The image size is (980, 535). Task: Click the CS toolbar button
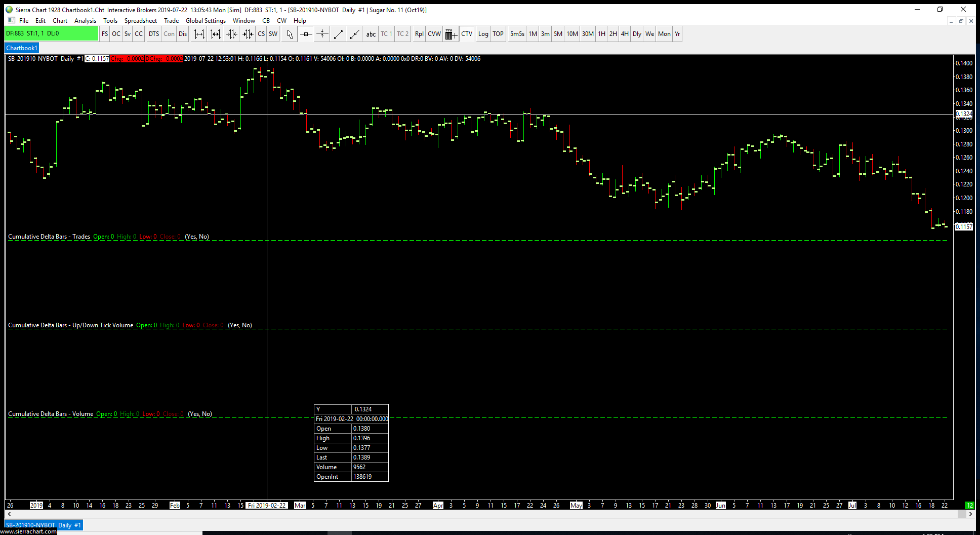[261, 34]
